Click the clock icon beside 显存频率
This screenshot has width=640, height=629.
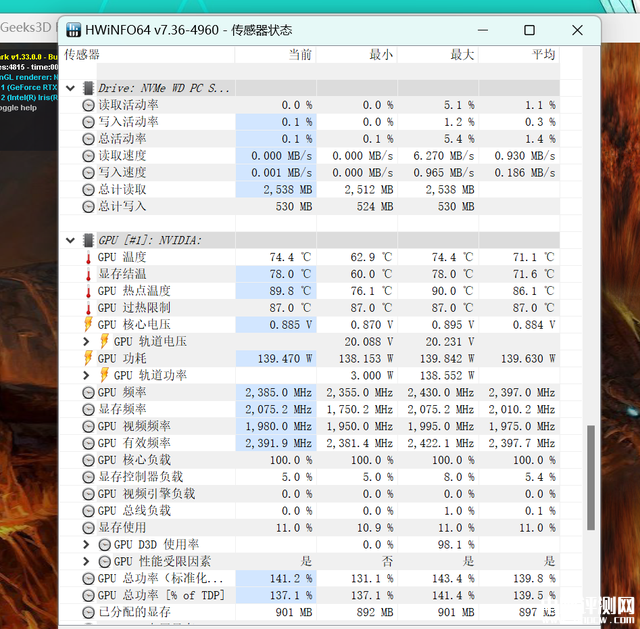(88, 409)
